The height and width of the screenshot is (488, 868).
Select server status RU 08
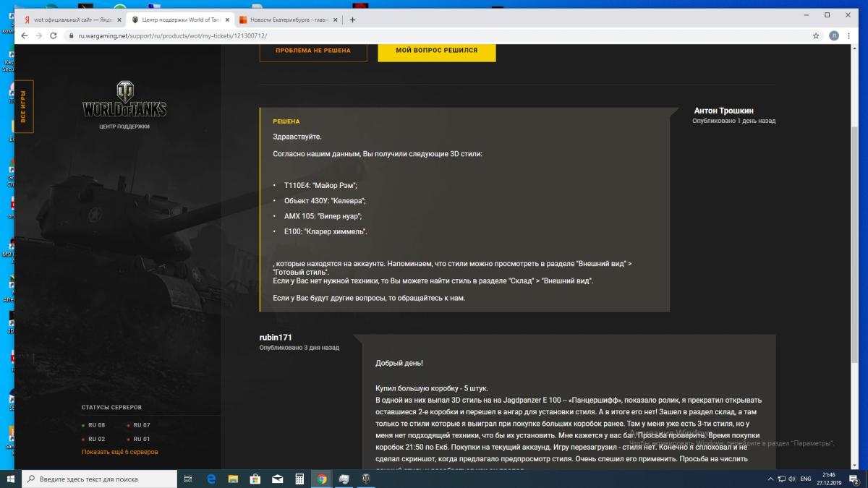(94, 425)
